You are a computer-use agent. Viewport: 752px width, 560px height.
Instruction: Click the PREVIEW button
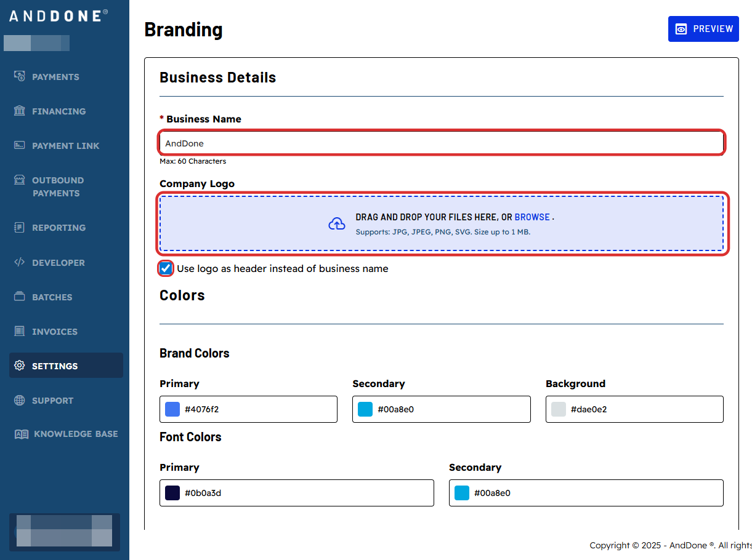(703, 28)
